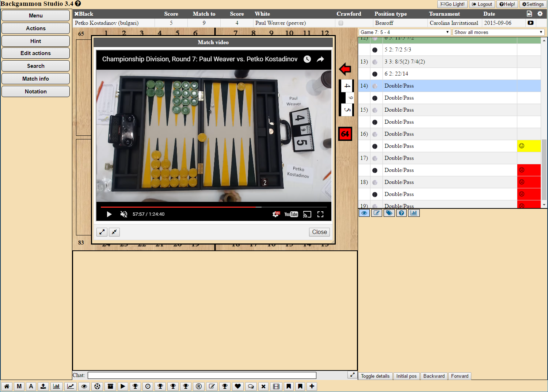Toggle the Crawford checkbox
The height and width of the screenshot is (392, 548).
pyautogui.click(x=341, y=23)
